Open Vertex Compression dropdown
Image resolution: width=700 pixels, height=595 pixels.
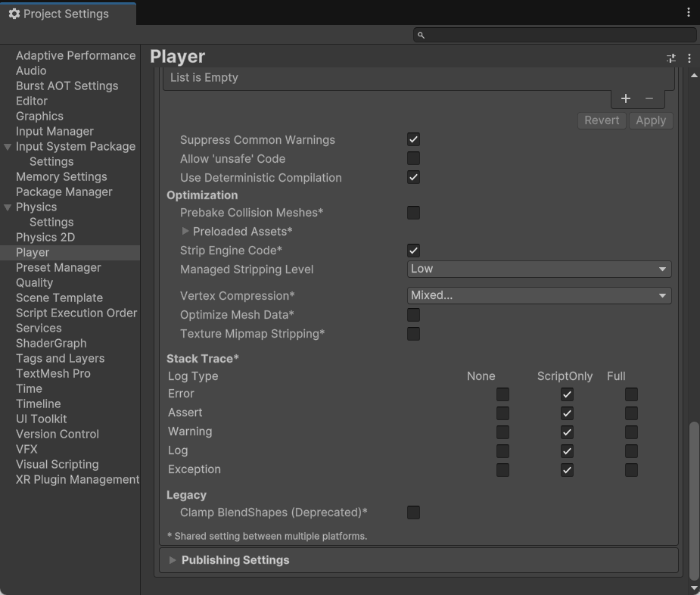click(x=540, y=296)
